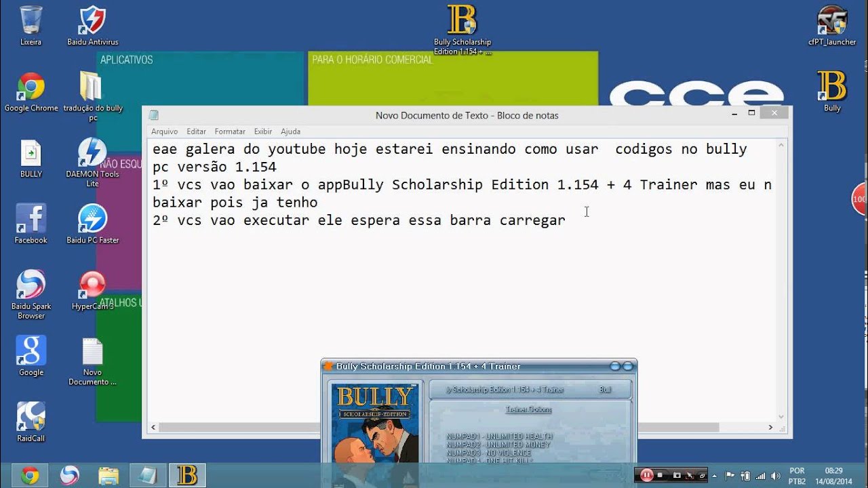Image resolution: width=868 pixels, height=488 pixels.
Task: Click the trainer's scrolling title banner
Action: pyautogui.click(x=530, y=390)
